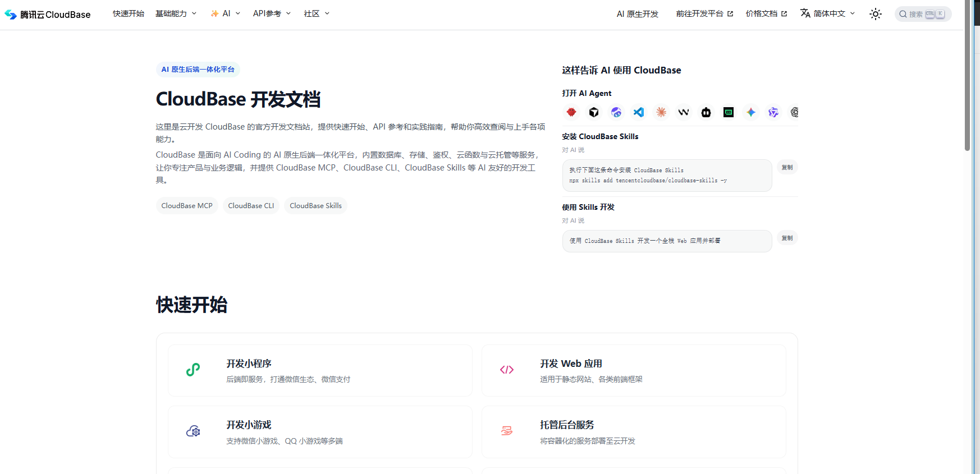Screen dimensions: 980x474
Task: Click the external-link icon beside 前往开发平台
Action: tap(730, 13)
